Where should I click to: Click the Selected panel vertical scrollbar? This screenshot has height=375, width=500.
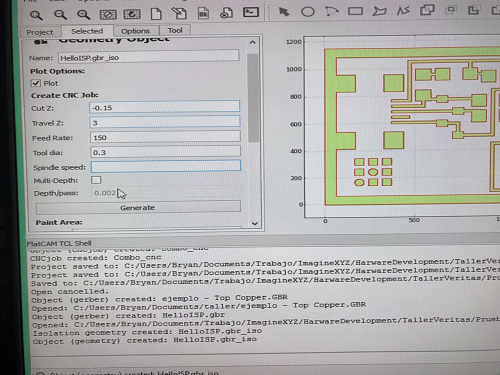click(253, 98)
